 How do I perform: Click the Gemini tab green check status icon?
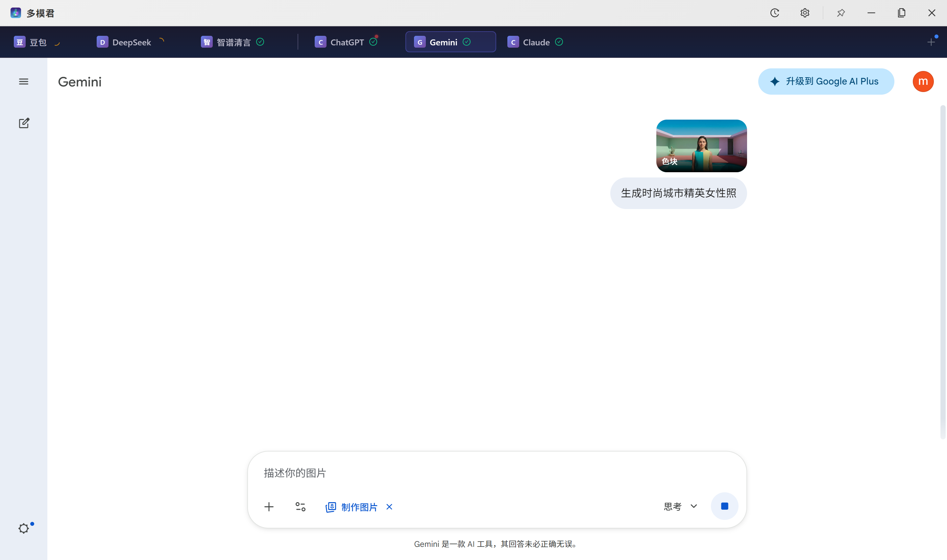(467, 42)
